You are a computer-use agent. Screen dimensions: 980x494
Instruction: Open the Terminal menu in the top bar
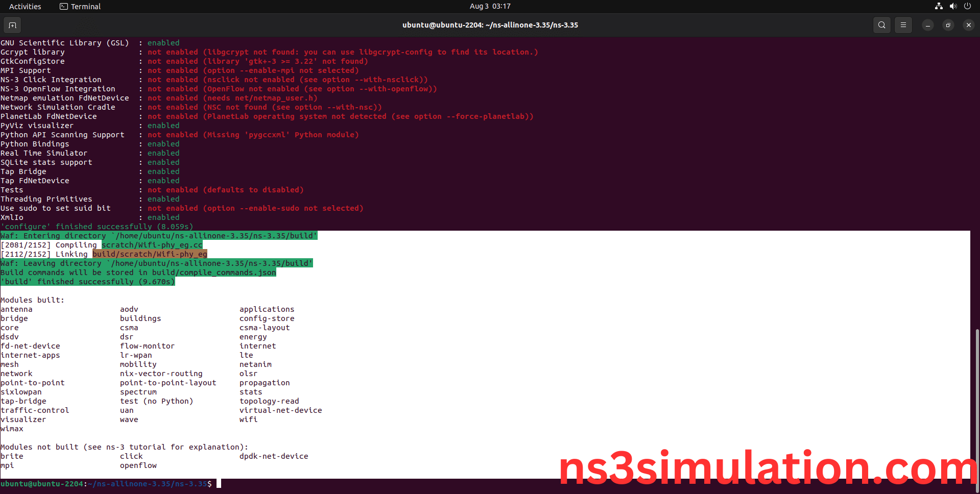click(x=85, y=6)
